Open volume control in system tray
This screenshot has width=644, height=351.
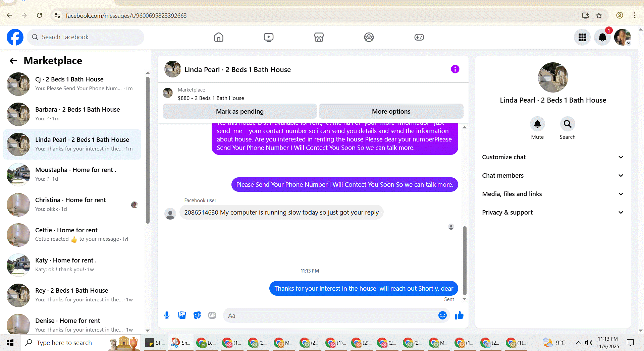(589, 343)
